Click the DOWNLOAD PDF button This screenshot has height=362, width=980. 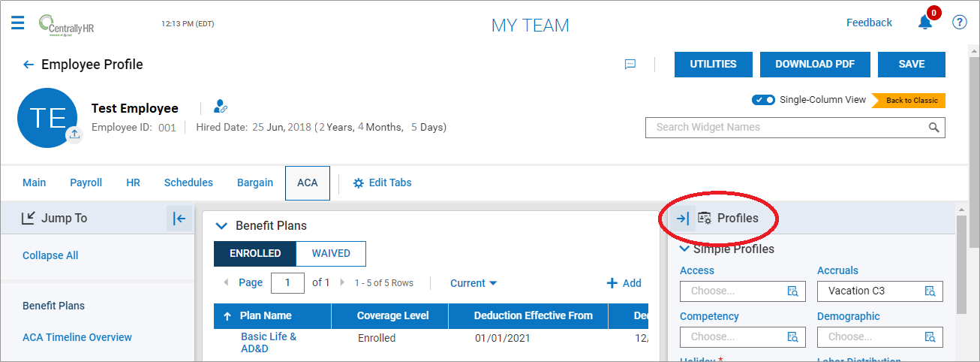[x=815, y=65]
